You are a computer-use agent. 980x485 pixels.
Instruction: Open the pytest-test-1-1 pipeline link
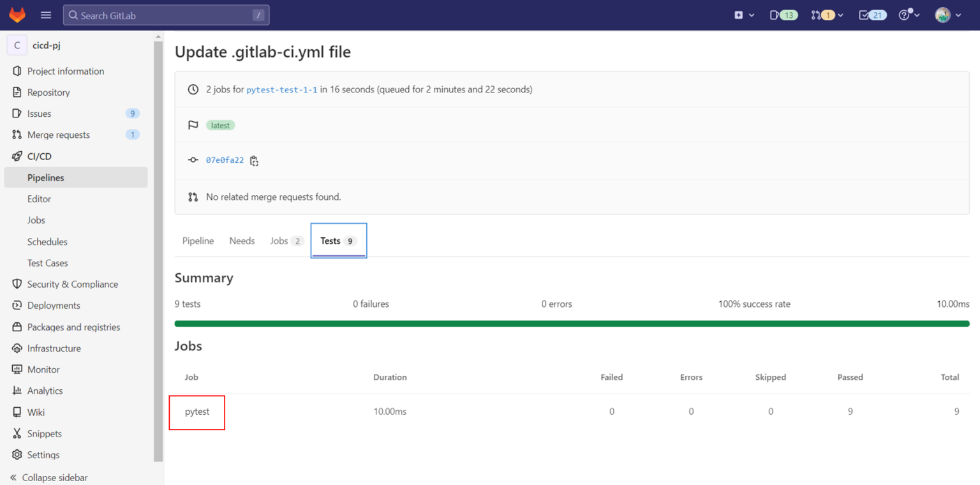click(x=281, y=89)
